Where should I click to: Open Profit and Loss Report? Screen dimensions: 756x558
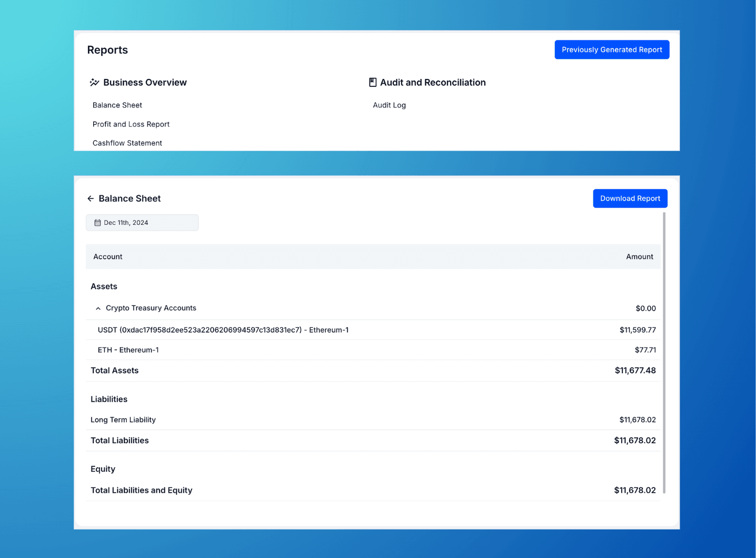point(131,124)
